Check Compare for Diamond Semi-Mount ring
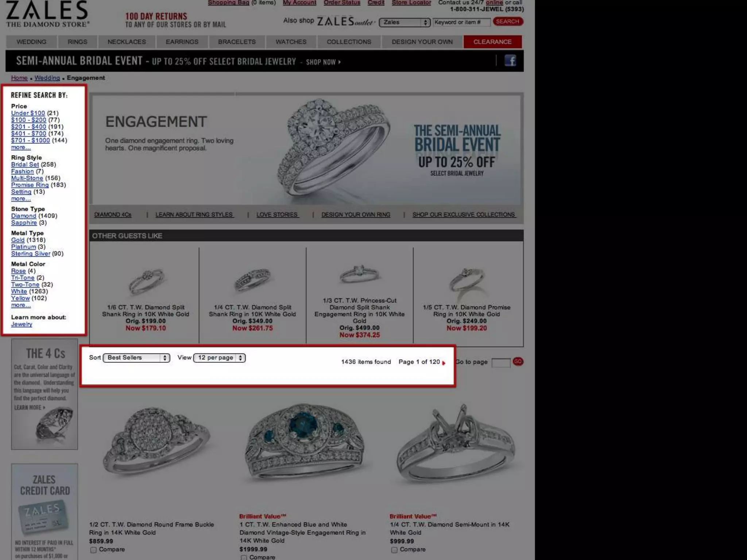 [x=394, y=550]
